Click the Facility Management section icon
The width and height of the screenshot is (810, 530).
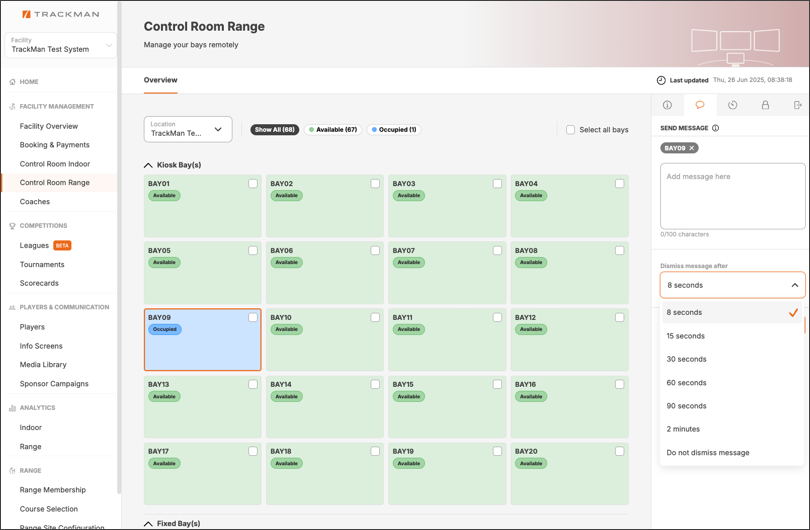(x=12, y=106)
